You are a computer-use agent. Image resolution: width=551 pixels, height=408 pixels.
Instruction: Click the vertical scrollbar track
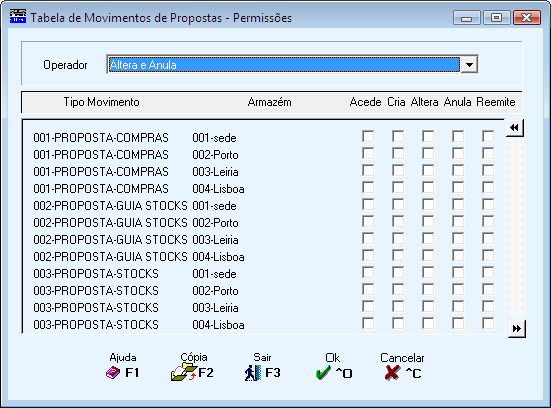click(515, 228)
